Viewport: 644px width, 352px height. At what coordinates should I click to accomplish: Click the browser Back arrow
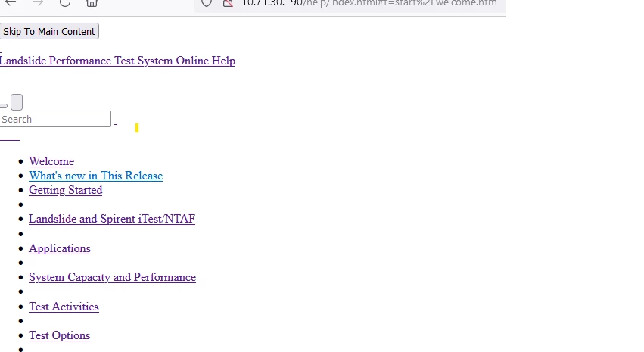click(11, 2)
